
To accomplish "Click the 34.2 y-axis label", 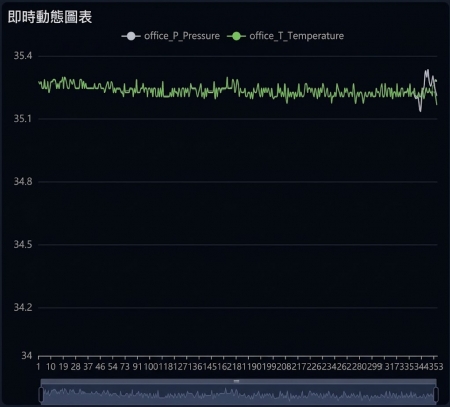I will (23, 307).
